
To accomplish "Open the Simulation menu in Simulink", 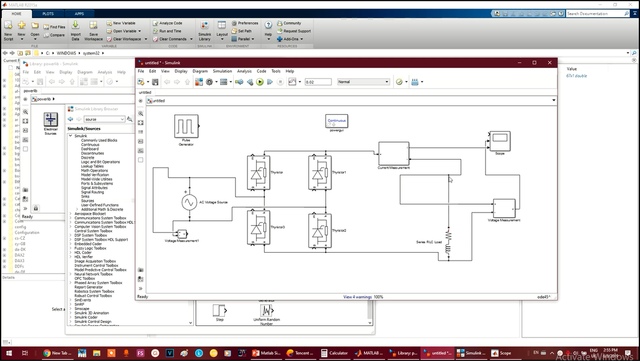I will coord(222,71).
